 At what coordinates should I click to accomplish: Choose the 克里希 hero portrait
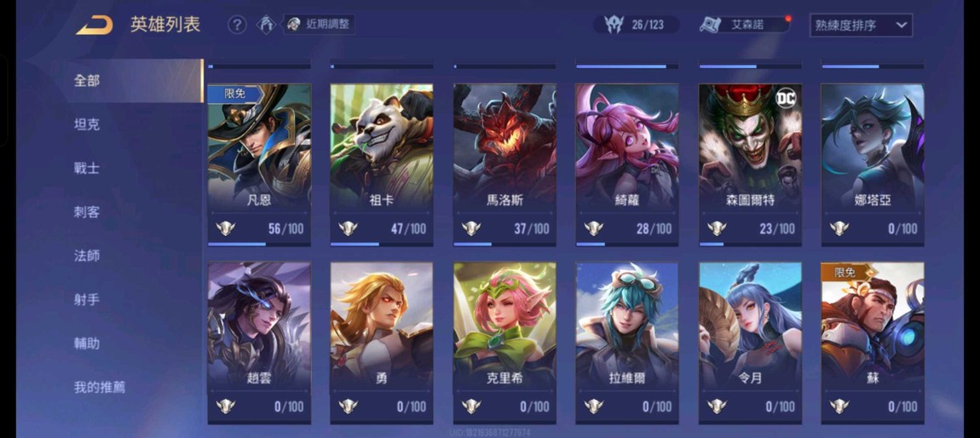coord(504,325)
